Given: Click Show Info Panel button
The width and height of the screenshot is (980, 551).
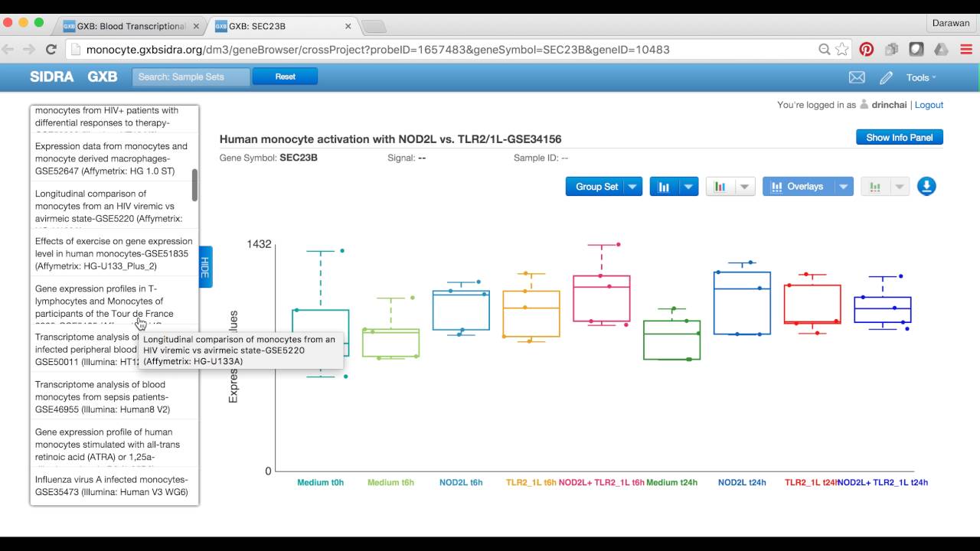Looking at the screenshot, I should [900, 138].
